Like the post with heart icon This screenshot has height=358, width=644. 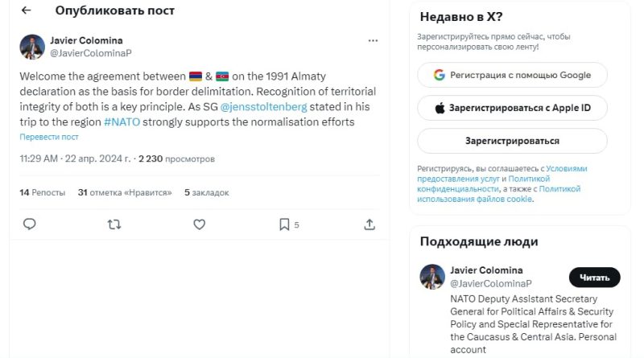[200, 224]
